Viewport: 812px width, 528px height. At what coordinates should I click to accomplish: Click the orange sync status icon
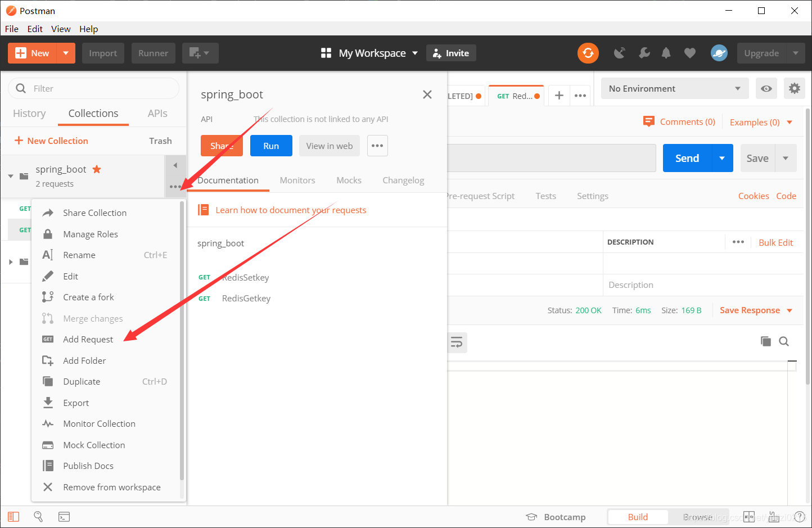point(588,53)
